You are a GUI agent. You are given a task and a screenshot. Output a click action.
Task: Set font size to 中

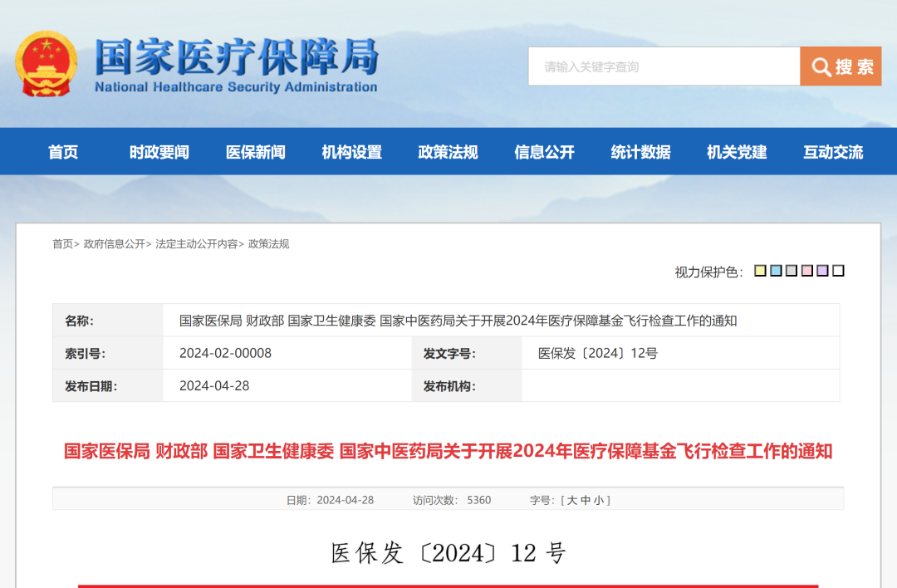coord(586,501)
